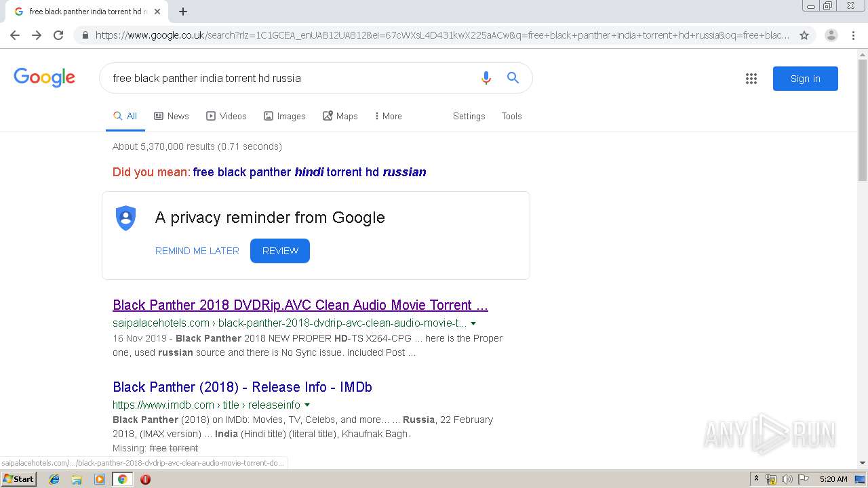Click the 'About 5,370,000 results' text

(x=197, y=146)
